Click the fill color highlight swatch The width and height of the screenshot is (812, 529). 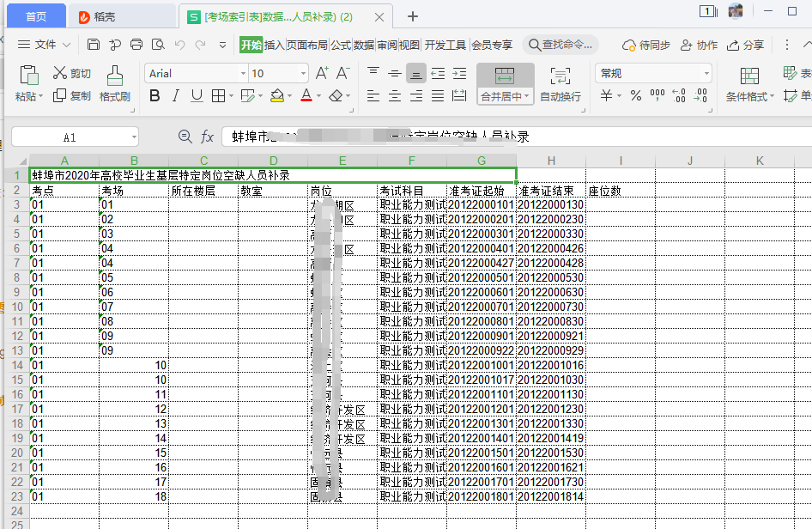(276, 96)
